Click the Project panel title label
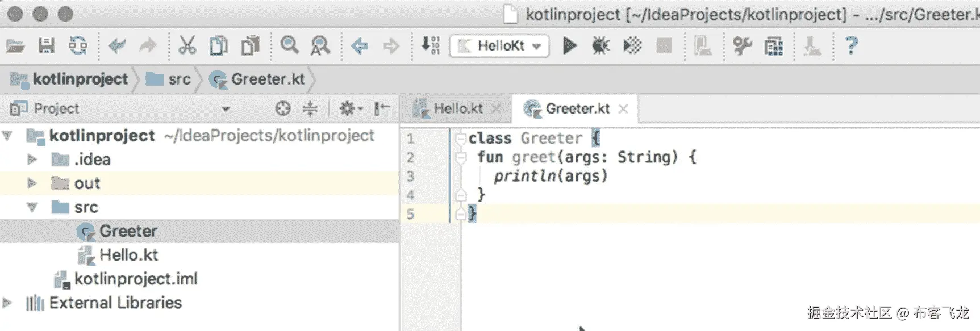 [x=56, y=108]
